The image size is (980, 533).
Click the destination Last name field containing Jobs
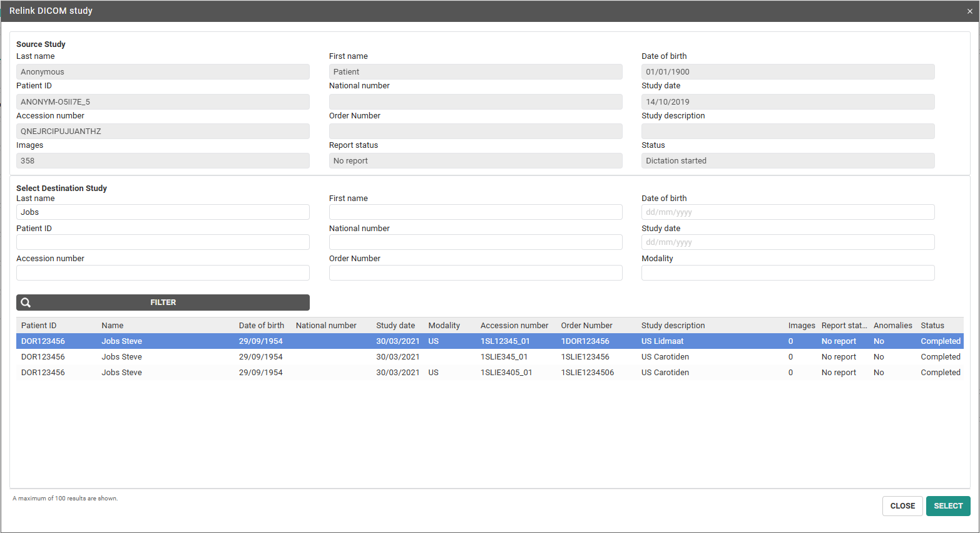(x=163, y=212)
